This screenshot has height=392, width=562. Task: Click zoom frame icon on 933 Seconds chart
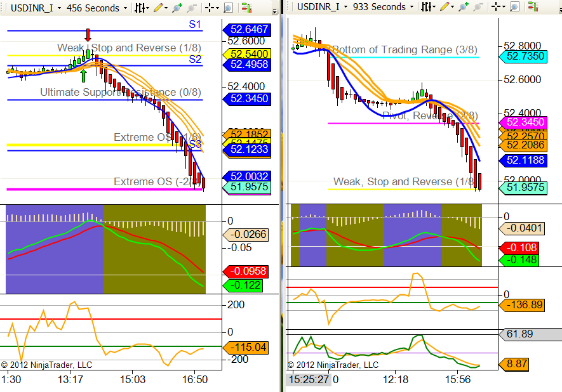(514, 7)
